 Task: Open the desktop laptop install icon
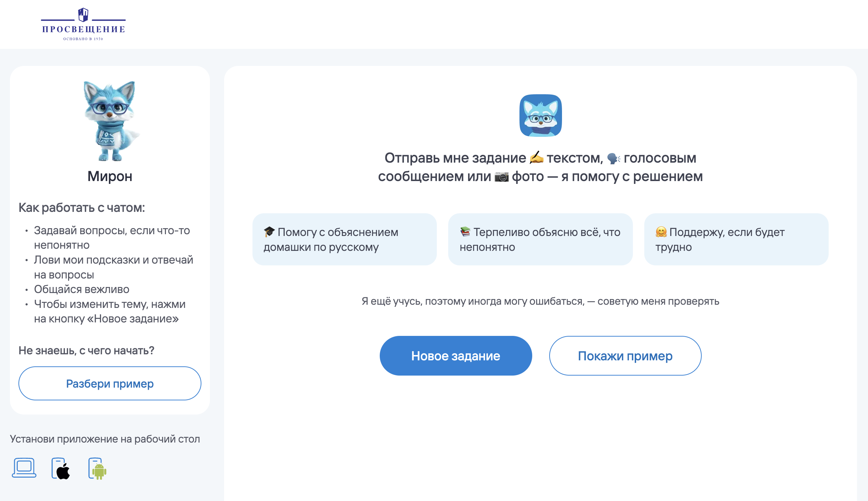pyautogui.click(x=24, y=468)
